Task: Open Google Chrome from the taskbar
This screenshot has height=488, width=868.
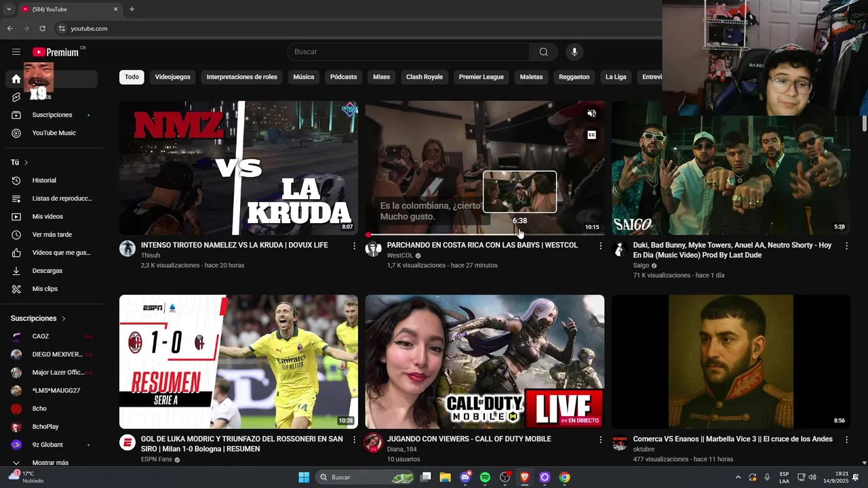Action: (x=564, y=477)
